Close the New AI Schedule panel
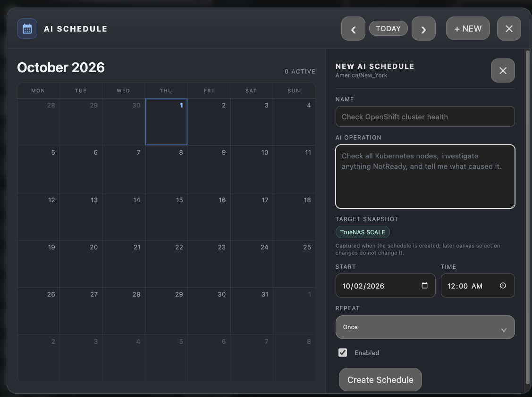 coord(503,71)
